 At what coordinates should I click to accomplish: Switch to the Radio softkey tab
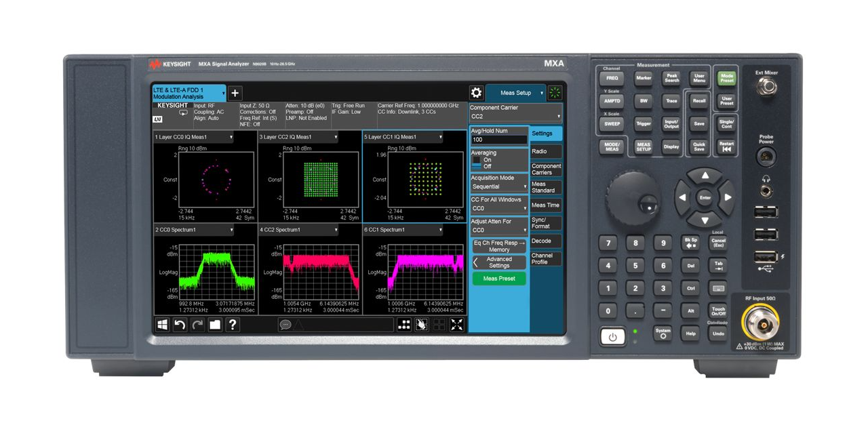click(547, 151)
